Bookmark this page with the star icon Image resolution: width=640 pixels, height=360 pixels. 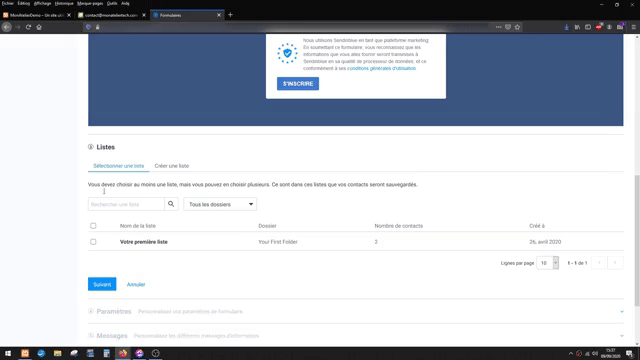click(x=518, y=27)
